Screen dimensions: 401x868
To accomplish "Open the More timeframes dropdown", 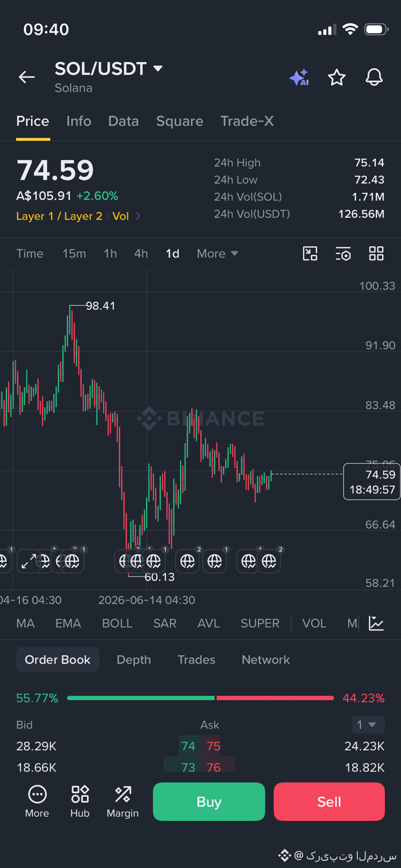I will [217, 254].
